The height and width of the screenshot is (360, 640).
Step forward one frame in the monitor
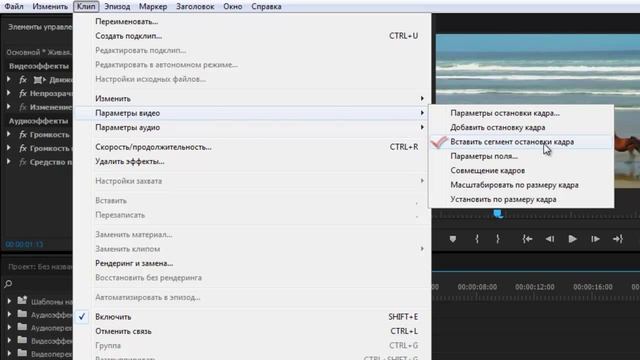coord(595,239)
